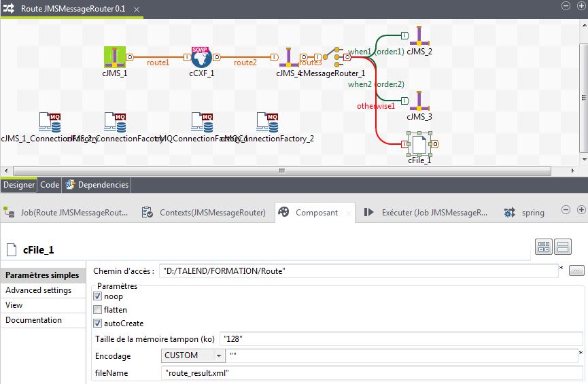Open the View section
The image size is (588, 384).
[43, 305]
